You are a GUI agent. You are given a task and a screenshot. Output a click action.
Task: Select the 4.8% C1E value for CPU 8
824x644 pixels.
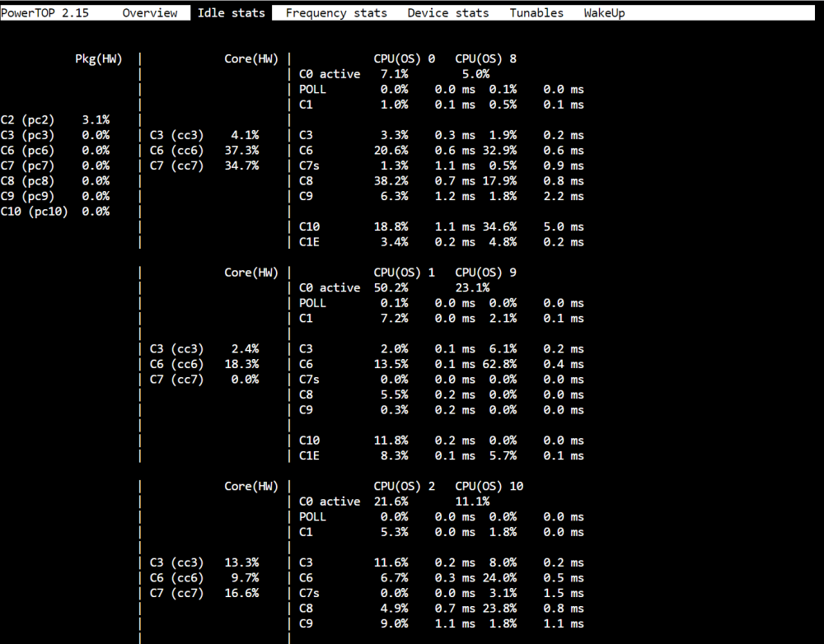503,241
